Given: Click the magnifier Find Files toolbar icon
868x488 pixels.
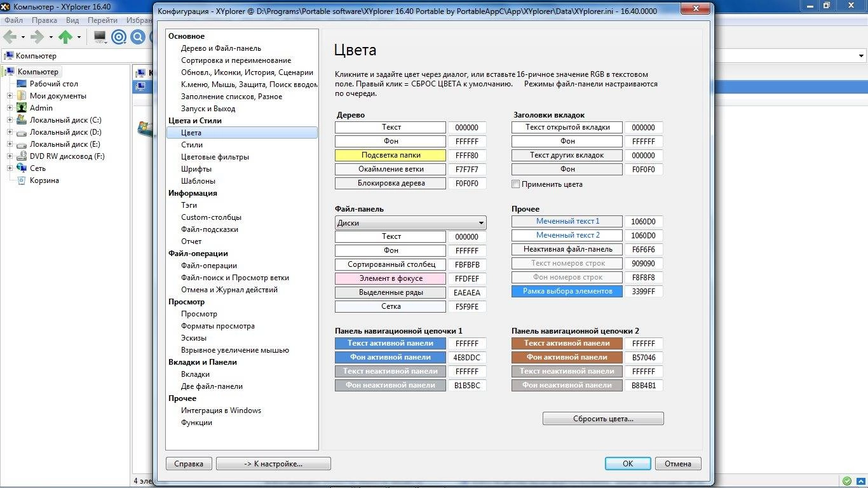Looking at the screenshot, I should (138, 37).
